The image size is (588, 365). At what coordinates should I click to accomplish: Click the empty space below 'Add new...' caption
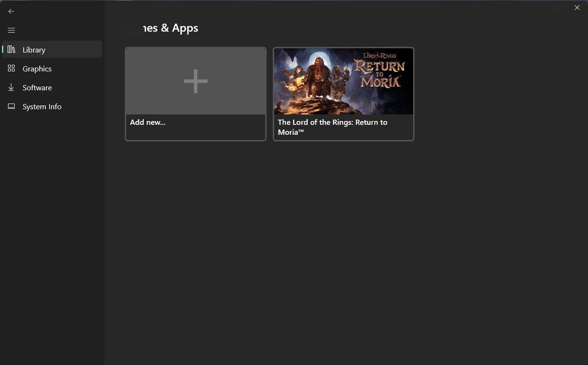pyautogui.click(x=196, y=133)
